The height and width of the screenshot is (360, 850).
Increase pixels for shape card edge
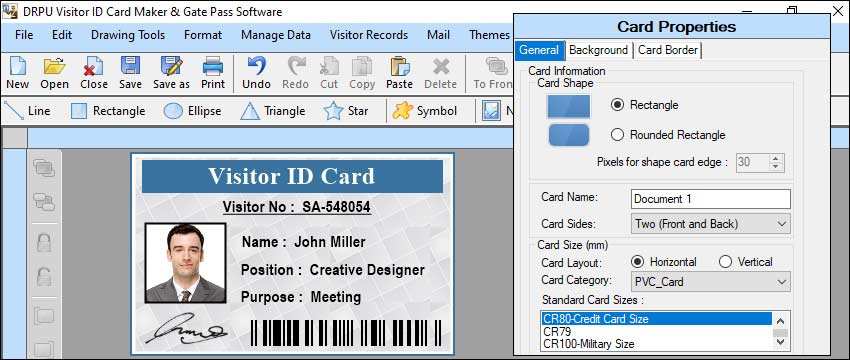[776, 158]
